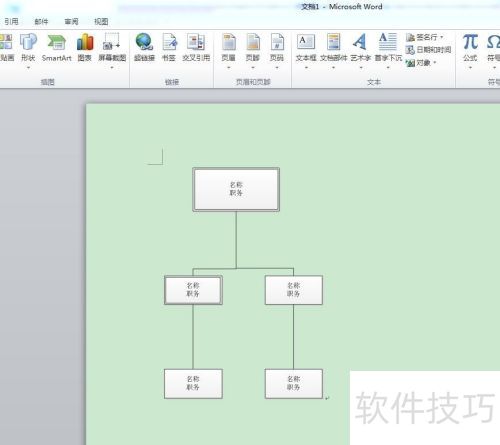Click the arrow beside 签名行

442,37
